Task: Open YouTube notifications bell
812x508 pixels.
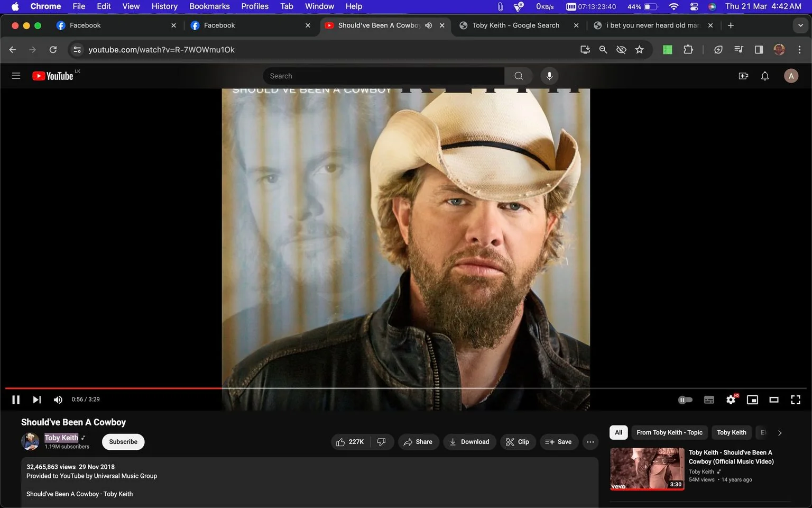Action: point(764,76)
